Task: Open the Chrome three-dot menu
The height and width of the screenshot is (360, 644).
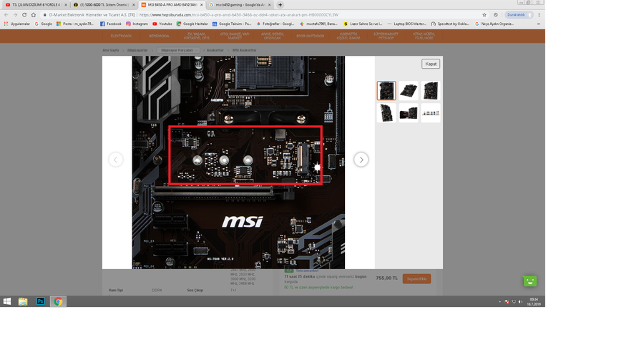Action: (x=539, y=15)
